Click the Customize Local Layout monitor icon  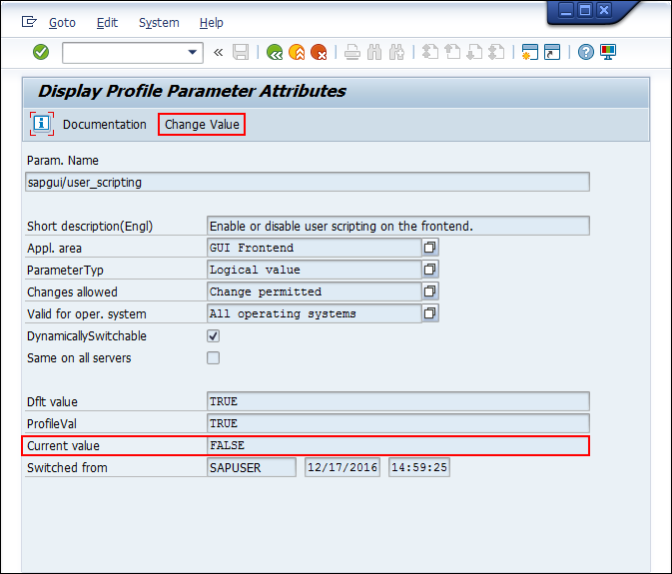coord(608,52)
